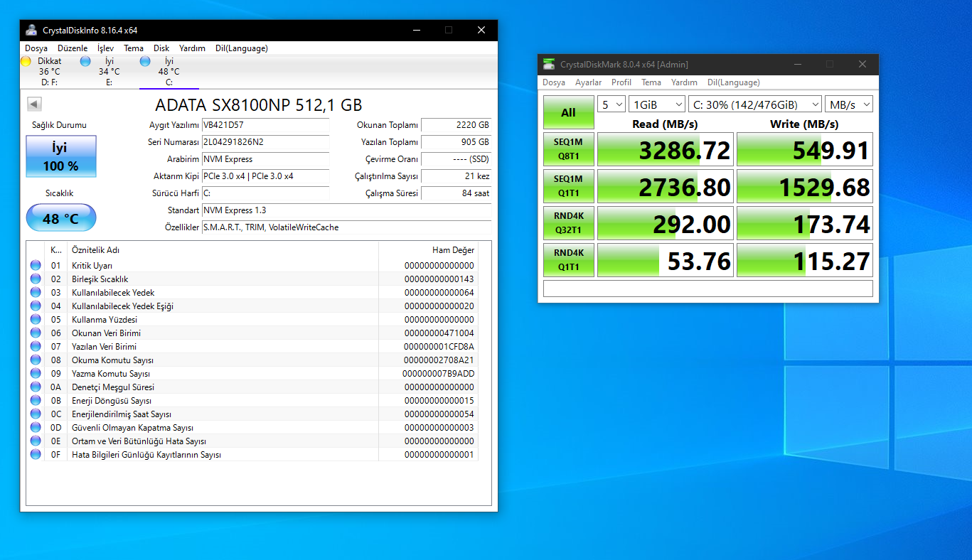Click status orb for Güvenli Olmayan Kapatma Sayısı
The width and height of the screenshot is (972, 560).
point(36,428)
